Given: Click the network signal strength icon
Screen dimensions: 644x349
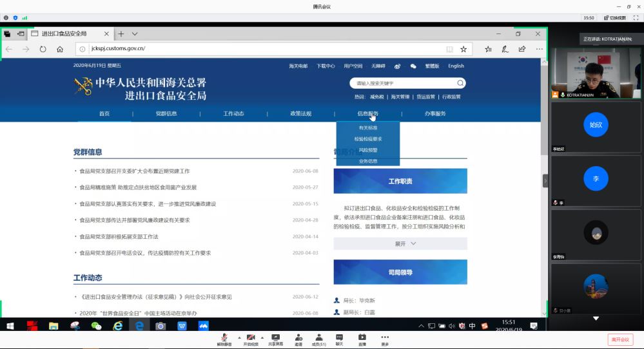Looking at the screenshot, I should [24, 17].
